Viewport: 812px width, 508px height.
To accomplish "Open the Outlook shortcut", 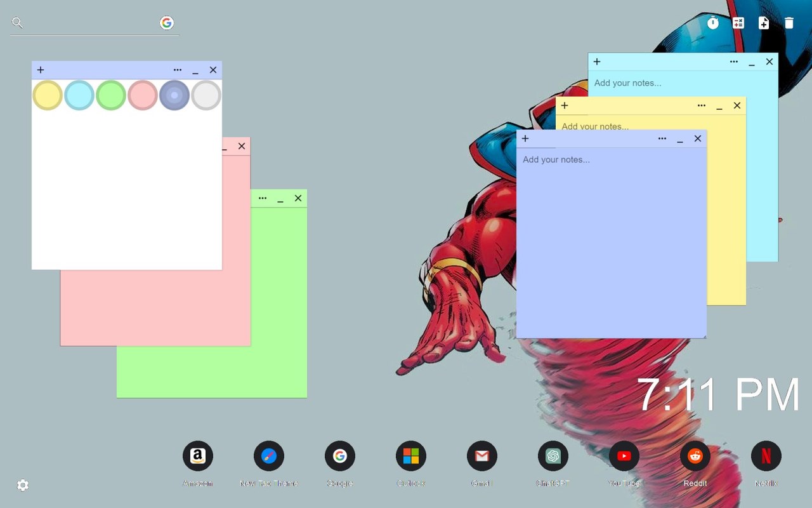I will (x=411, y=456).
